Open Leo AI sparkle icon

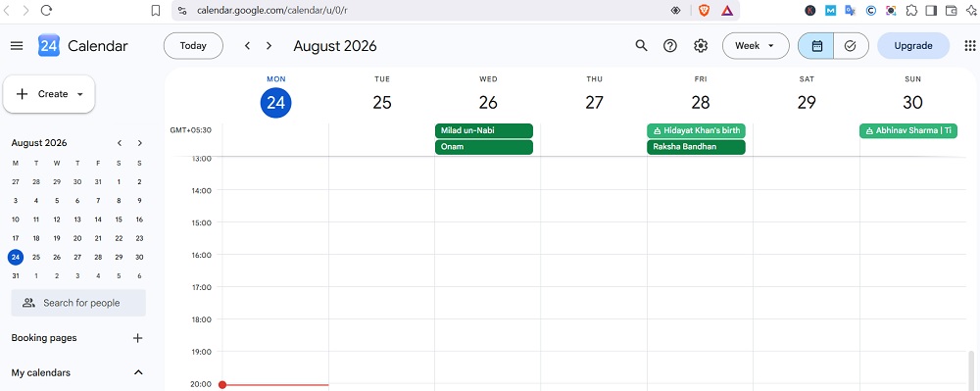pos(971,10)
